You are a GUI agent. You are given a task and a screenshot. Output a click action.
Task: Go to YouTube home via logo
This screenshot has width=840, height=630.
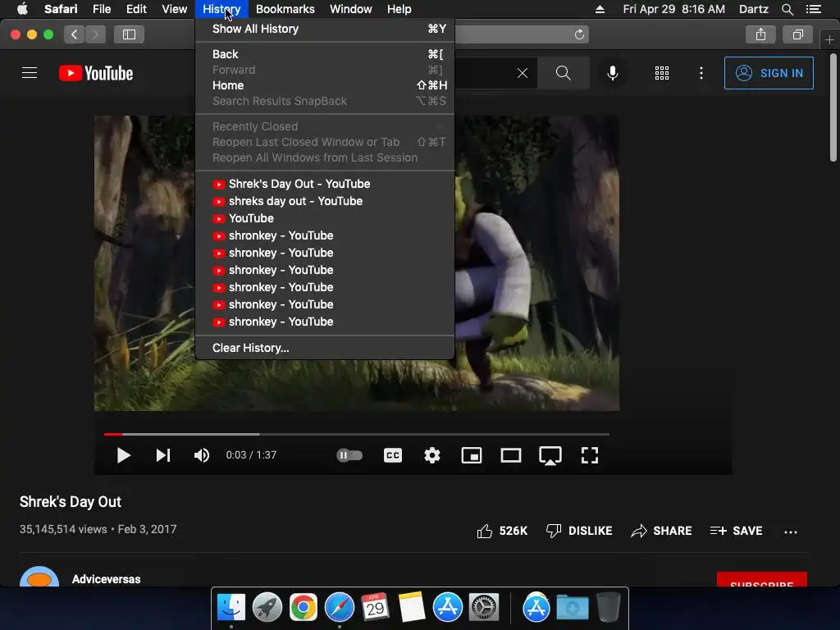96,73
